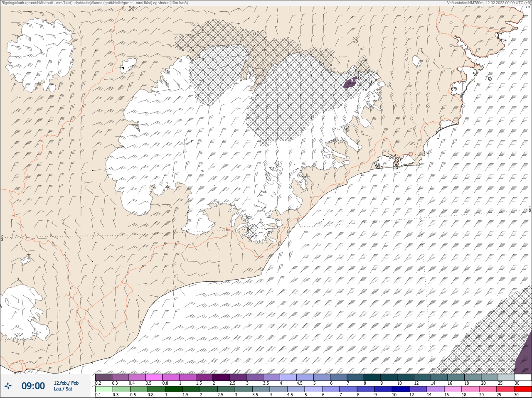Click the pale green 0.1 rain legend swatch
Screen dimensions: 532x398
103,389
